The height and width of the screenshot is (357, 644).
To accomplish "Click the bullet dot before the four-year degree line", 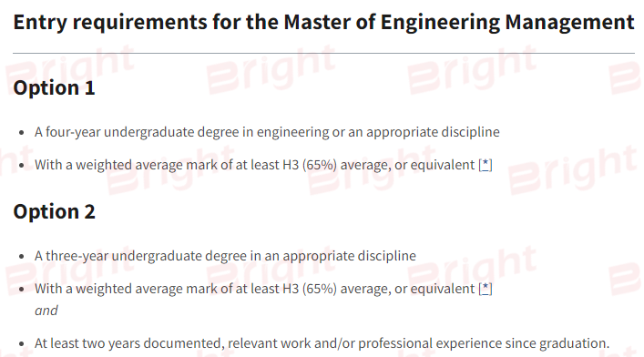I will click(22, 133).
